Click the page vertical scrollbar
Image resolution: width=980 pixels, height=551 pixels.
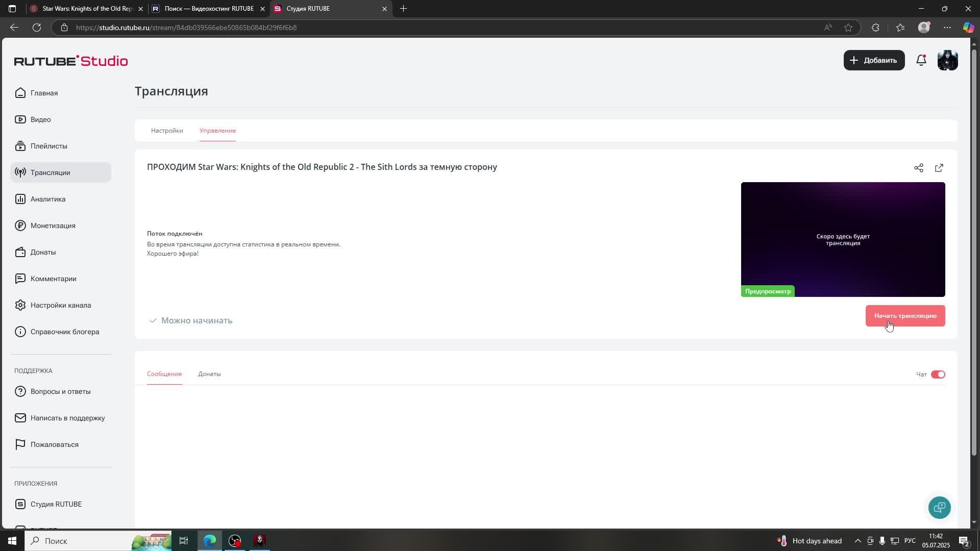(974, 255)
